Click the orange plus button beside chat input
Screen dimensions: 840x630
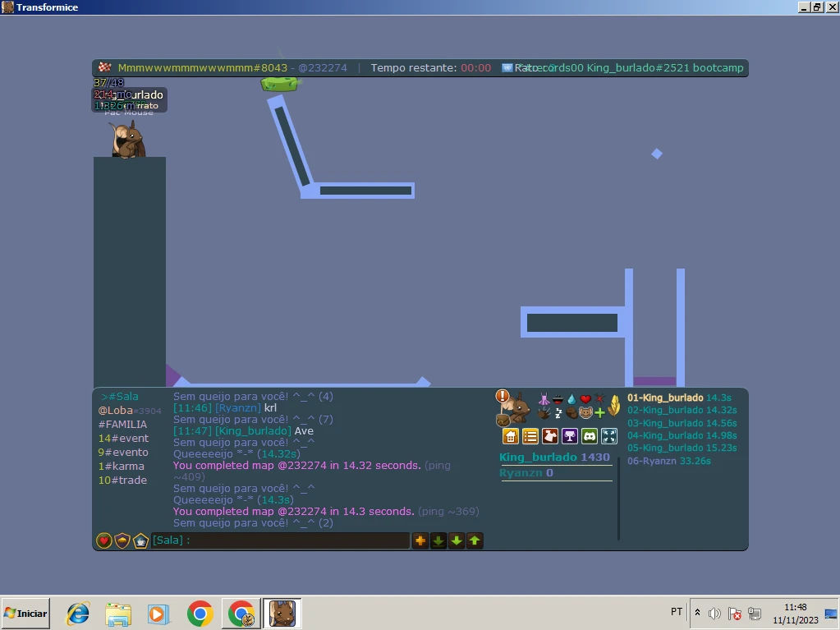click(420, 540)
